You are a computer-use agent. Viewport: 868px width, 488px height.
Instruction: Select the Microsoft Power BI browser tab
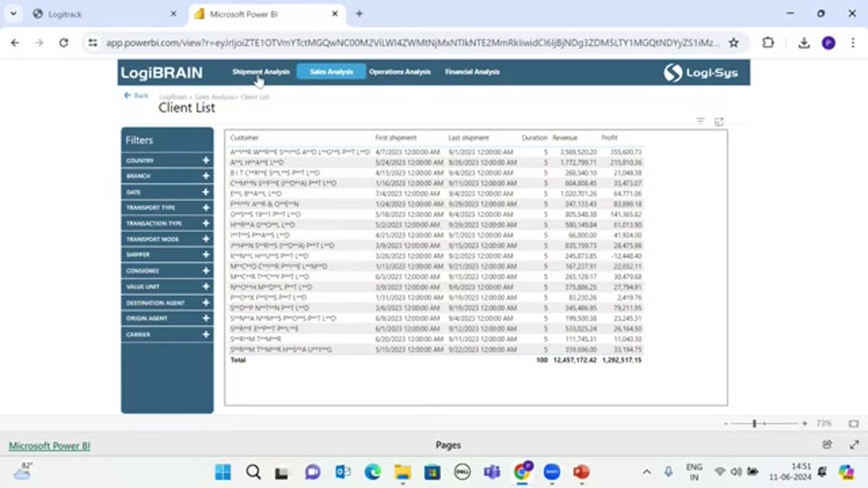point(267,14)
